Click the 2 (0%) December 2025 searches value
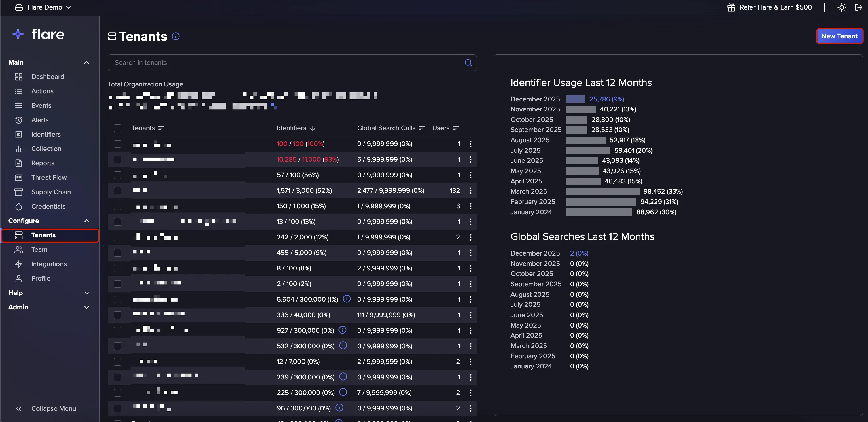Image resolution: width=868 pixels, height=422 pixels. tap(579, 253)
